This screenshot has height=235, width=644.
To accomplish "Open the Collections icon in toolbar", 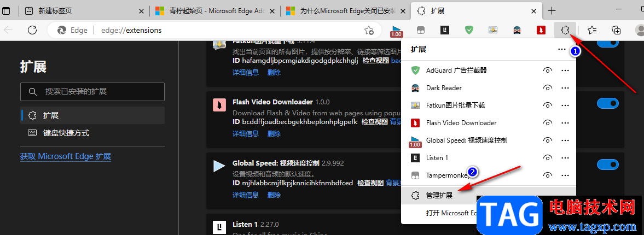I will (x=616, y=30).
